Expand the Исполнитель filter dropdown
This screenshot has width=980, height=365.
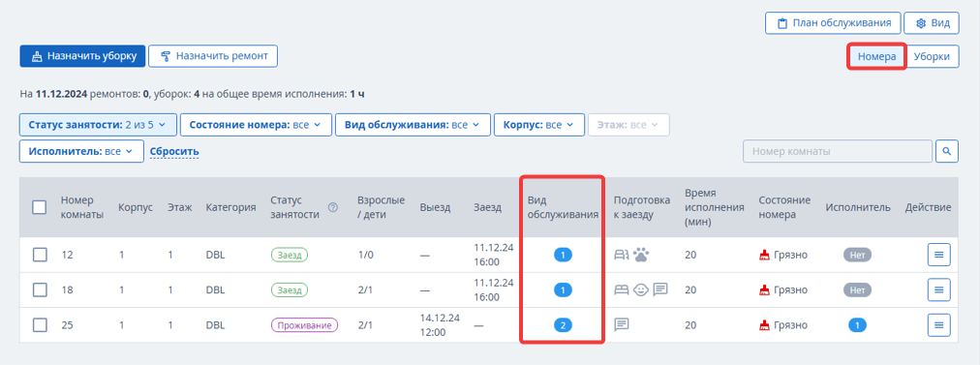[81, 151]
